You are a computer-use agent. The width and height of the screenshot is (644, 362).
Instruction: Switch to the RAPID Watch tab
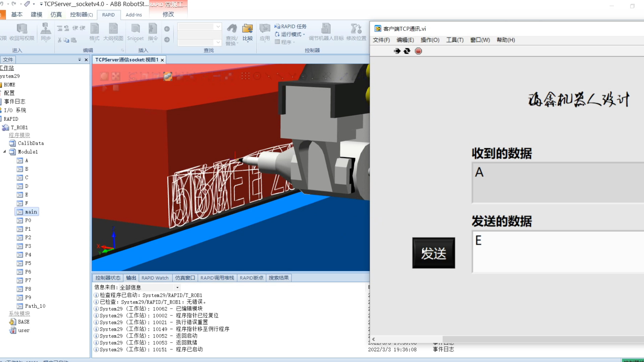tap(155, 278)
